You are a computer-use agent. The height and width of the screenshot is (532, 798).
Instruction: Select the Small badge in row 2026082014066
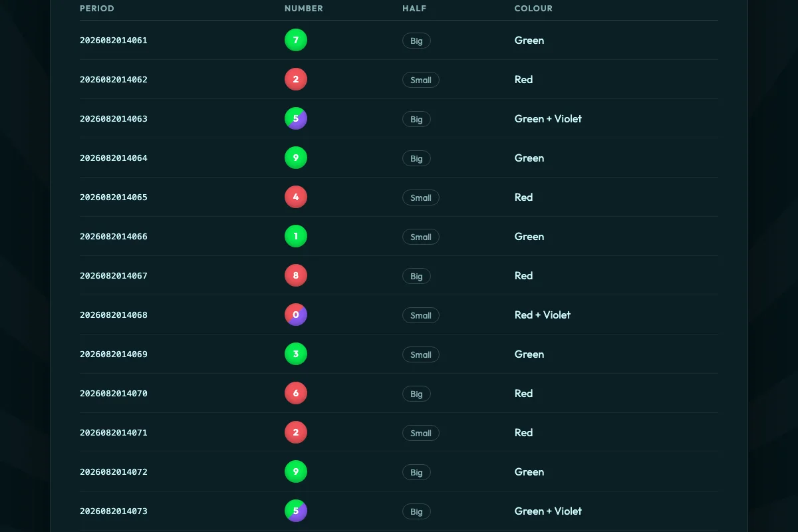tap(421, 237)
